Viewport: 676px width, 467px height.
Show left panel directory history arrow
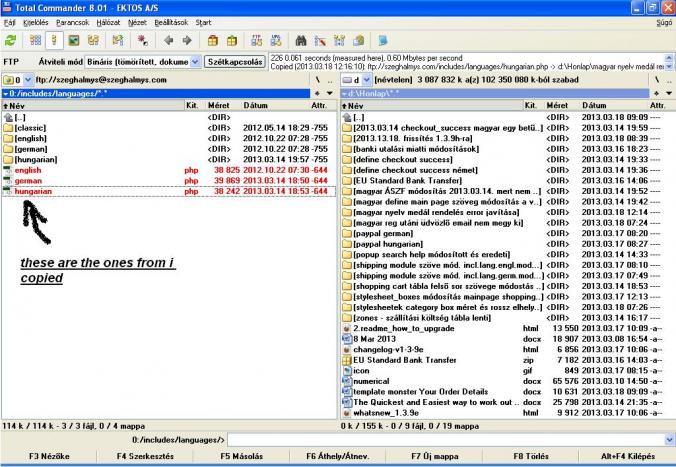pyautogui.click(x=330, y=93)
